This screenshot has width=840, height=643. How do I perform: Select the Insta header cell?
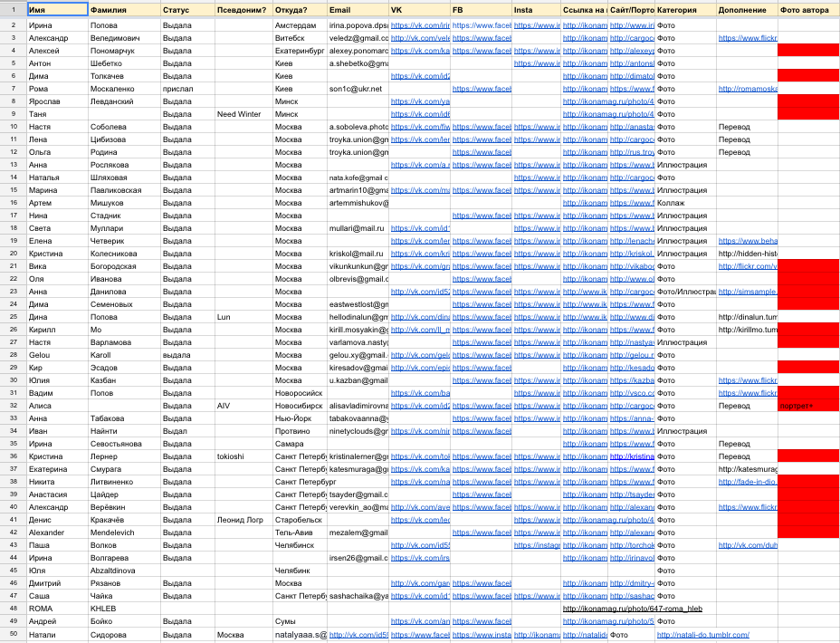pos(536,10)
